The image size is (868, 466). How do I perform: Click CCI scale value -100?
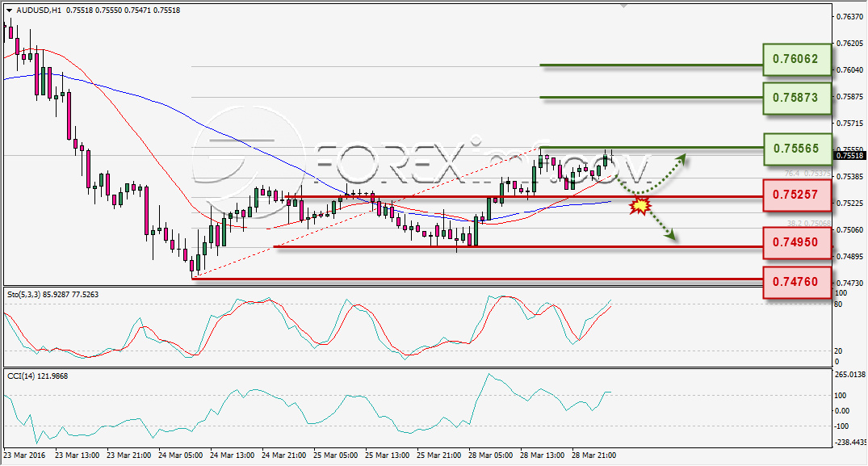pos(841,426)
